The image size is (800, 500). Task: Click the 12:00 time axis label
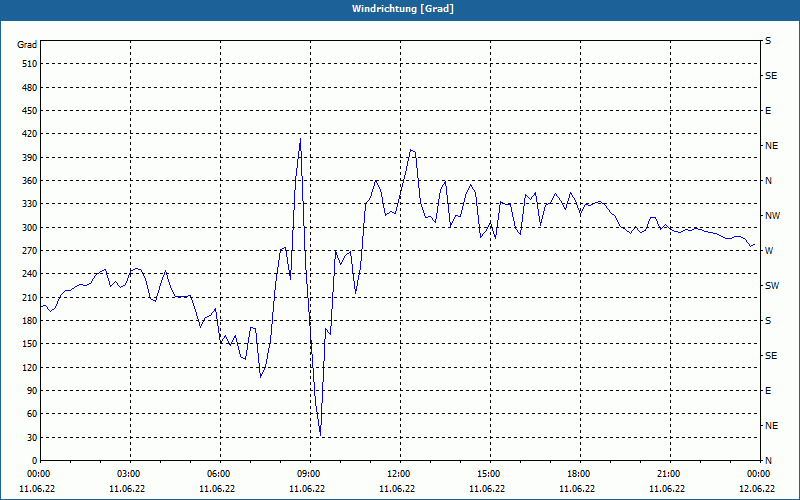click(x=401, y=473)
